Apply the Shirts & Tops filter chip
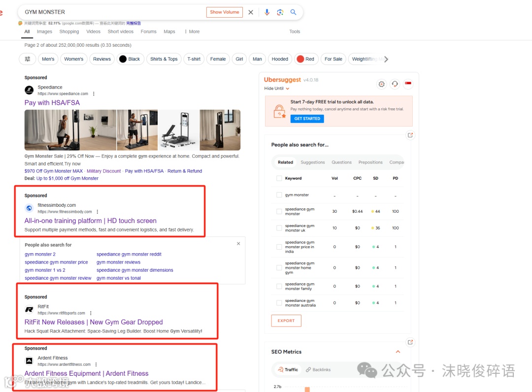 pos(164,59)
